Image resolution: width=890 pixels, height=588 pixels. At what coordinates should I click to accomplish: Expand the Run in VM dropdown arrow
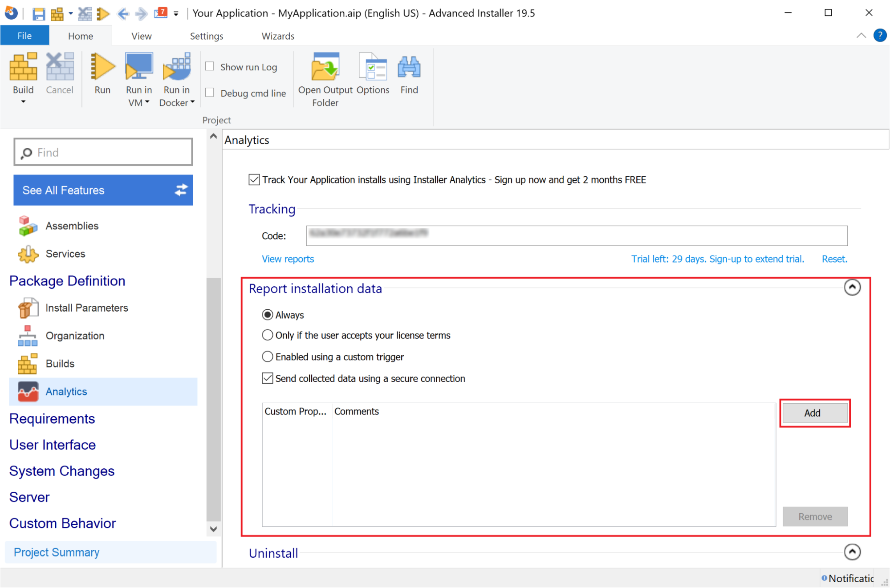point(147,102)
